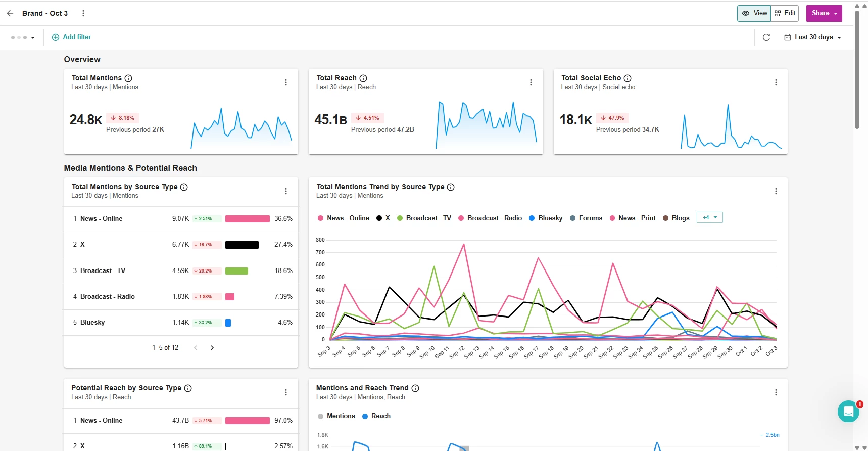
Task: Show info for Total Social Echo
Action: click(628, 78)
